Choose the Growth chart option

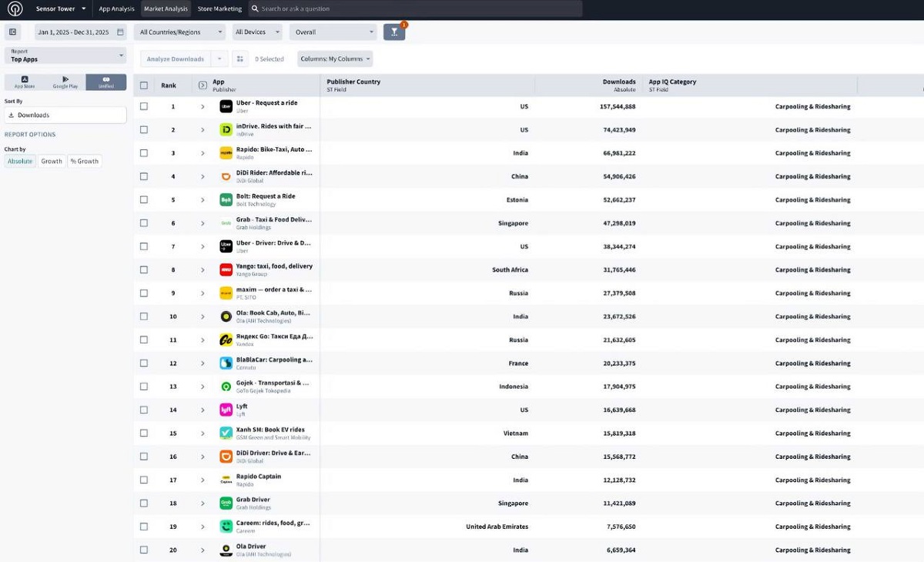click(x=52, y=162)
